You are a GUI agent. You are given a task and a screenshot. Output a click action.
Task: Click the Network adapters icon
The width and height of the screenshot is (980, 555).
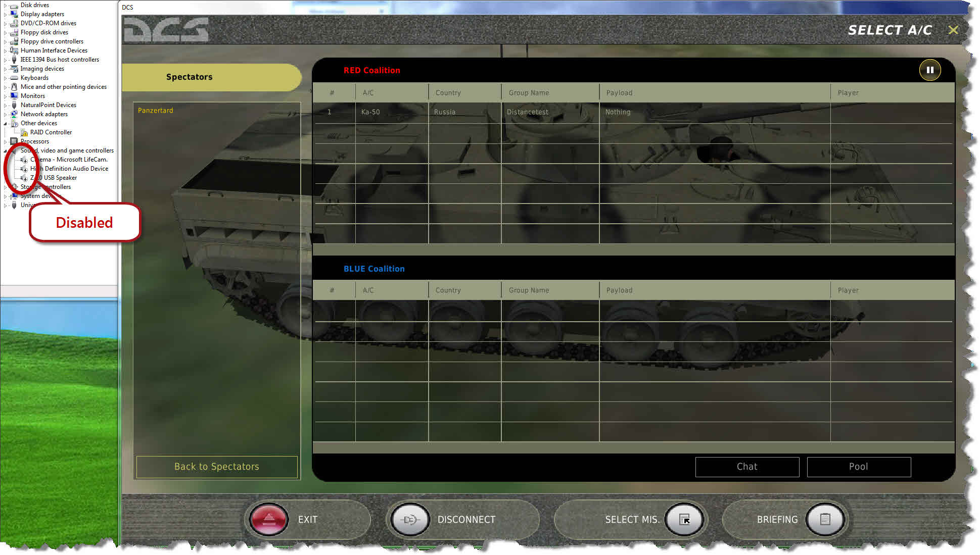tap(14, 114)
